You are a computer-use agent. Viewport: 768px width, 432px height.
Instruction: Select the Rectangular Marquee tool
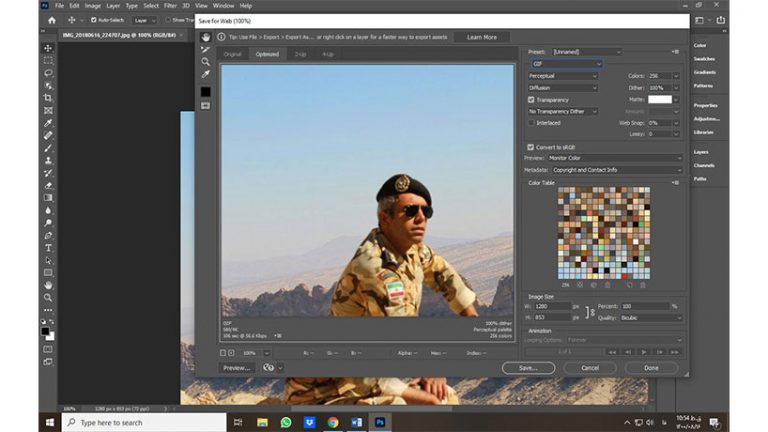pos(48,61)
